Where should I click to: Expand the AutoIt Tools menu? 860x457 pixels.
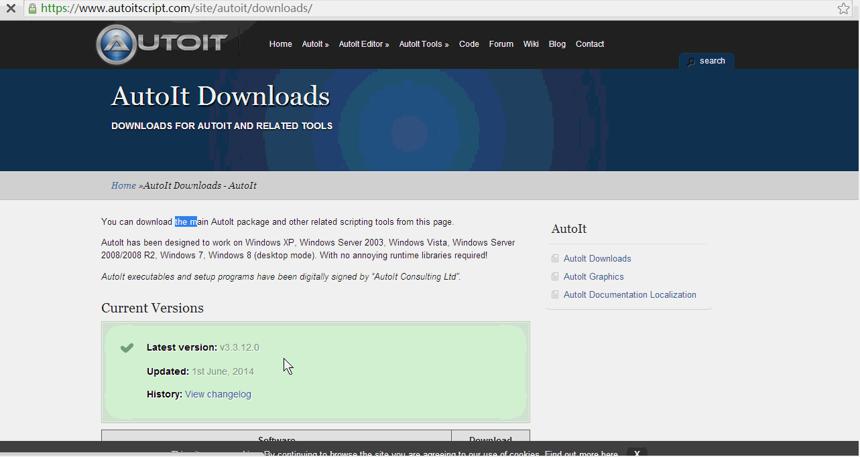[x=423, y=44]
